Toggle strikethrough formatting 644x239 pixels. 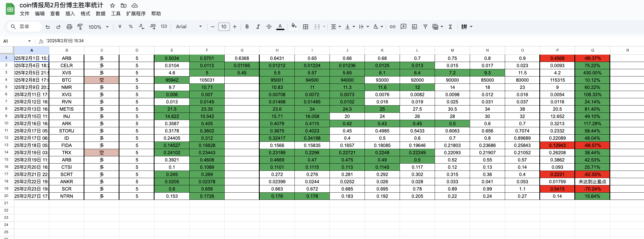(x=269, y=27)
